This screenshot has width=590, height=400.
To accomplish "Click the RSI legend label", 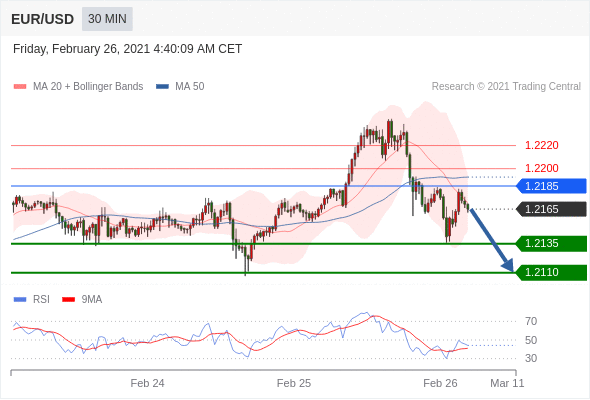I will [x=41, y=300].
